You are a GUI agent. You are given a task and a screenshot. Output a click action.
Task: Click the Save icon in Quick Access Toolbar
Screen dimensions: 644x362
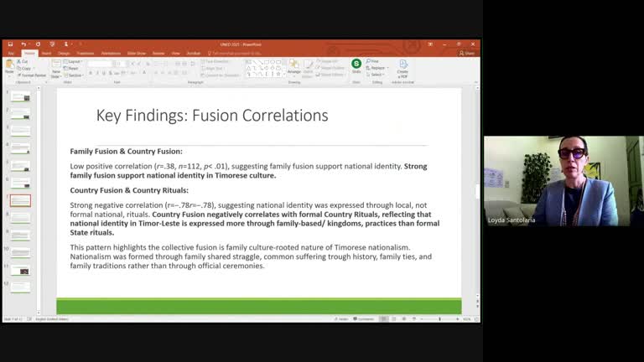point(9,44)
